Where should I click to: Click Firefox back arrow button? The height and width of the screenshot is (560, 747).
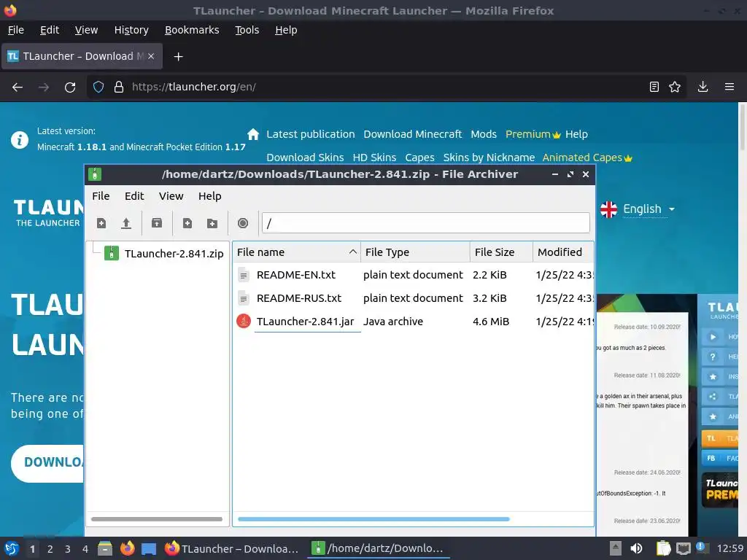pyautogui.click(x=18, y=87)
